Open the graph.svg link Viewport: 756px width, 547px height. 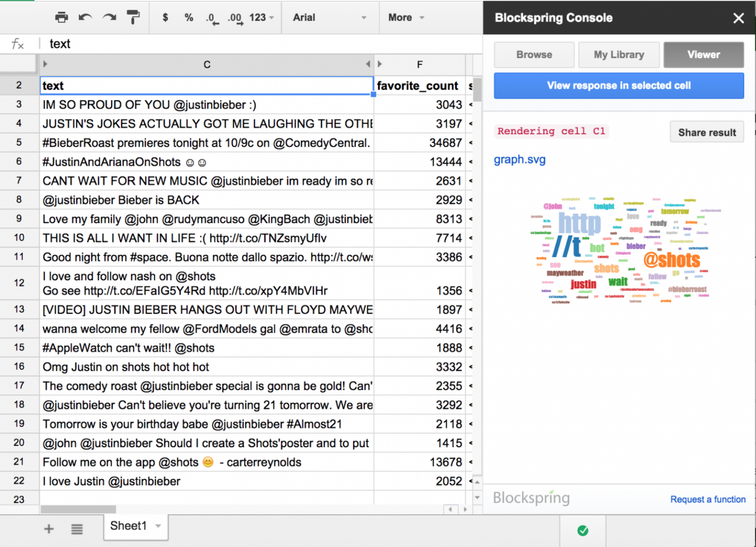[520, 160]
